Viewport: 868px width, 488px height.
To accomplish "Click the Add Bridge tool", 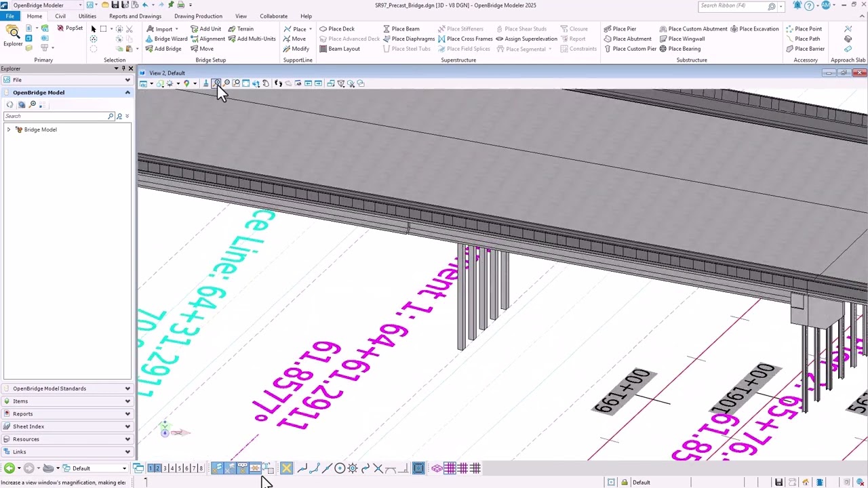I will coord(163,49).
